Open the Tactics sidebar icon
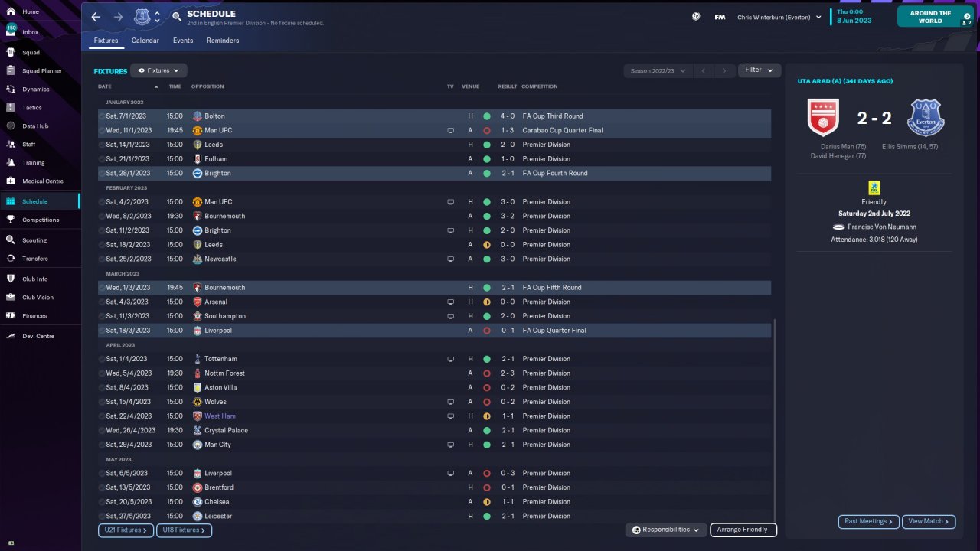The image size is (980, 551). [x=11, y=108]
